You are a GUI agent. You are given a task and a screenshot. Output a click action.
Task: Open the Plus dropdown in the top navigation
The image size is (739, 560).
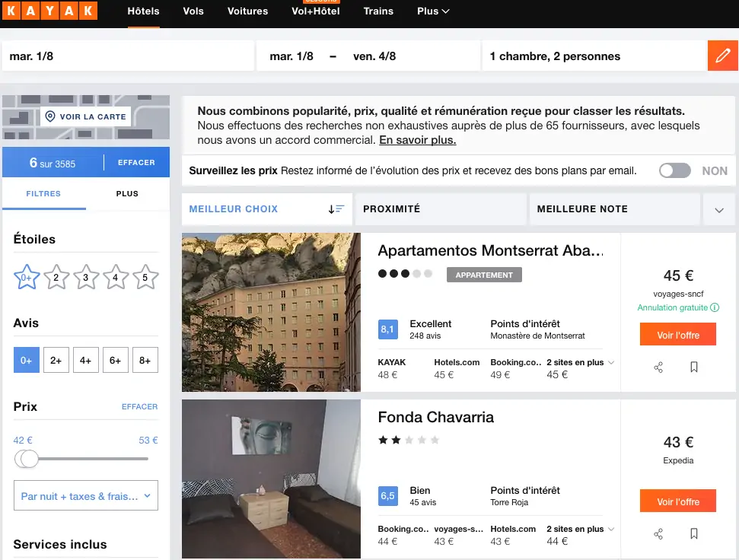433,11
